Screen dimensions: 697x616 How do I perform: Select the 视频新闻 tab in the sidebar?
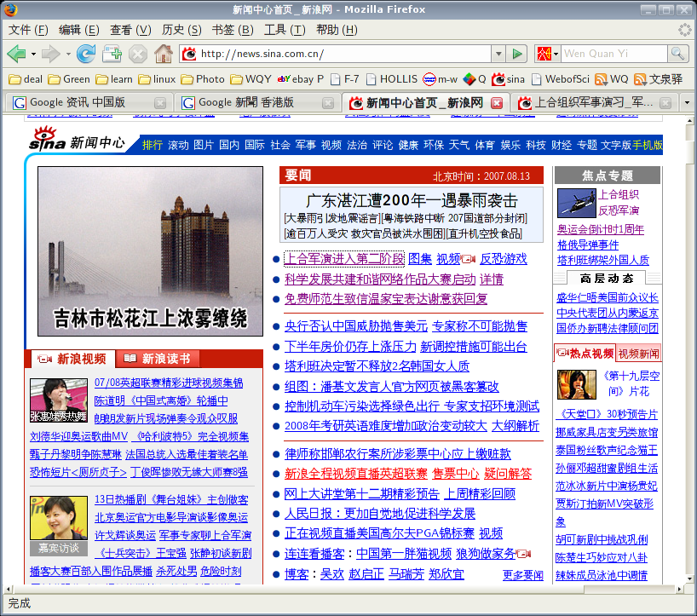[x=638, y=354]
